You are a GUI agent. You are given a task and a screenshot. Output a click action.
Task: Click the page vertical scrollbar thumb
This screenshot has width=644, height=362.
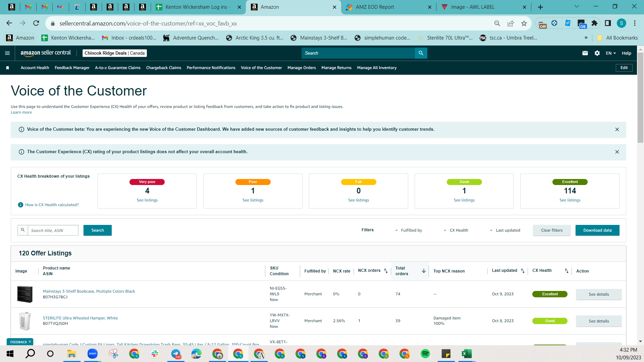640,97
